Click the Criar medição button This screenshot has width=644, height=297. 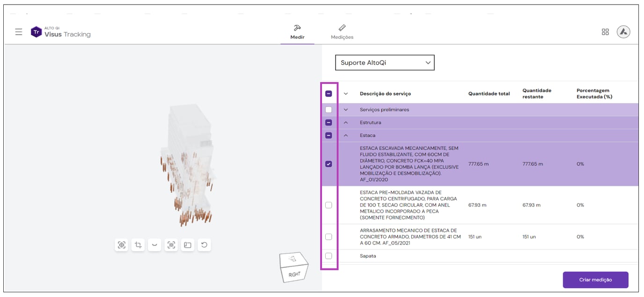tap(595, 280)
